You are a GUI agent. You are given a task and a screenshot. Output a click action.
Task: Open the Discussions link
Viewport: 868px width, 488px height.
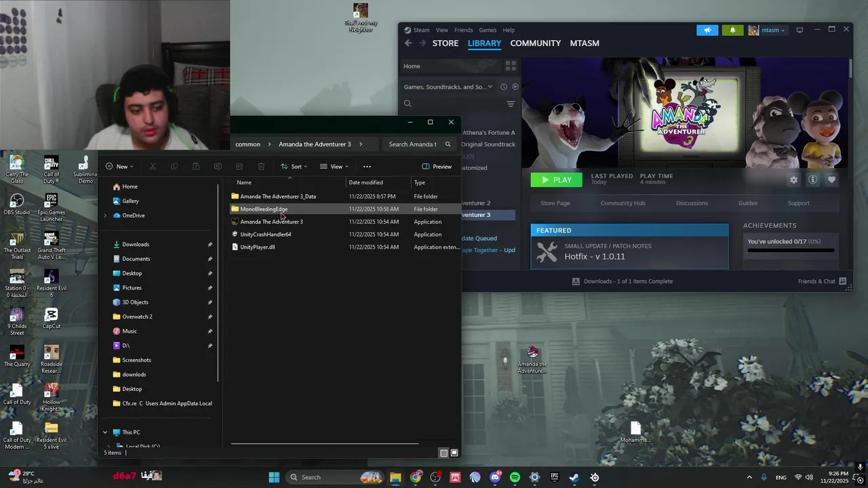[692, 203]
